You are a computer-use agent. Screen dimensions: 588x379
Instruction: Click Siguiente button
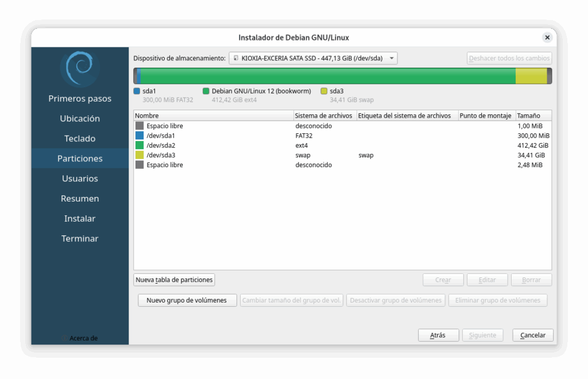[482, 335]
